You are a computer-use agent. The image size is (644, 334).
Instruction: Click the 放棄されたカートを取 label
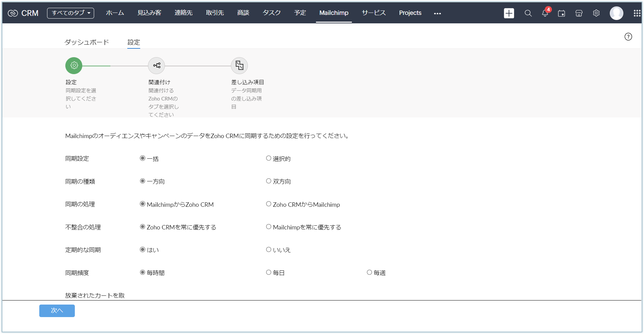tap(95, 295)
